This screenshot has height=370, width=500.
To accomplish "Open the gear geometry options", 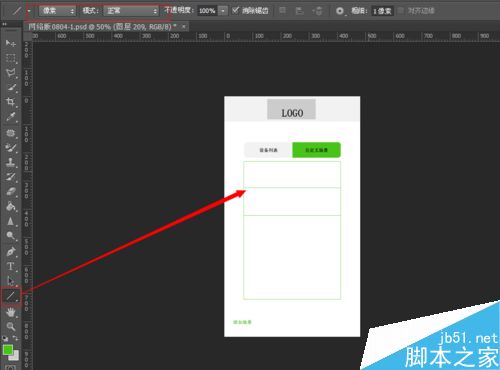I will [340, 11].
